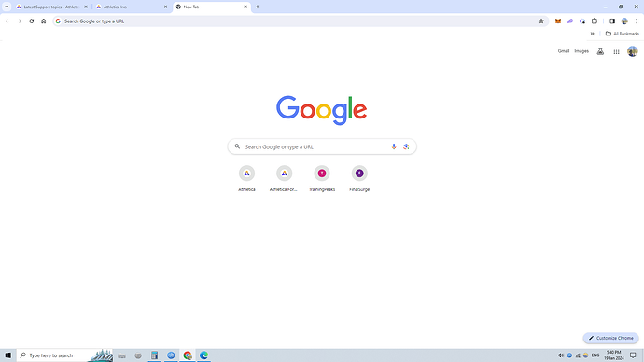Open Search Labs flask icon
The width and height of the screenshot is (644, 362).
(x=600, y=51)
